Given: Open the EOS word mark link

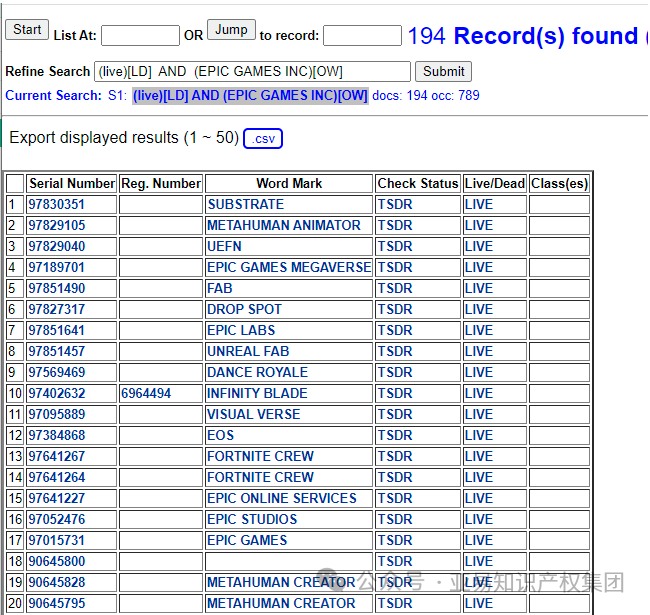Looking at the screenshot, I should point(221,436).
